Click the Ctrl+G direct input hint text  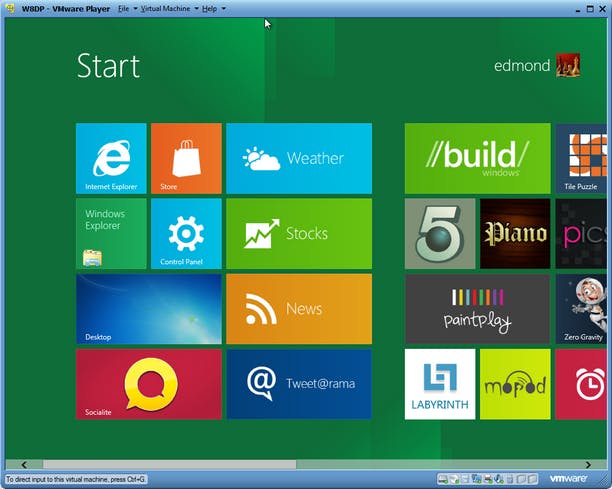coord(76,479)
